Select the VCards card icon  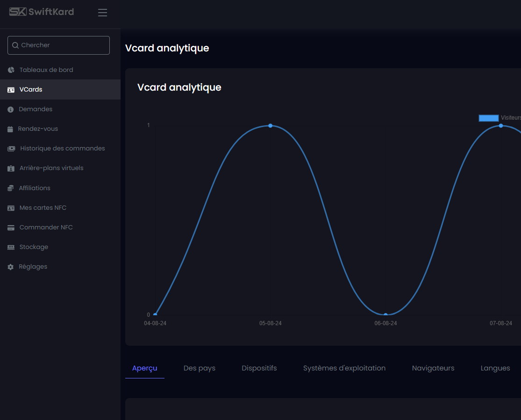(11, 90)
